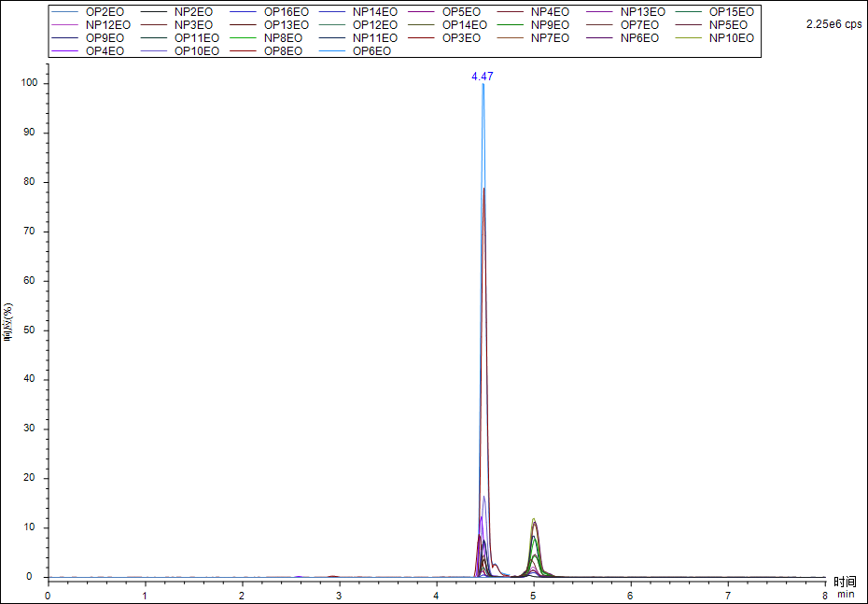The width and height of the screenshot is (868, 604).
Task: Click the OP8EO line color sample
Action: (x=245, y=51)
